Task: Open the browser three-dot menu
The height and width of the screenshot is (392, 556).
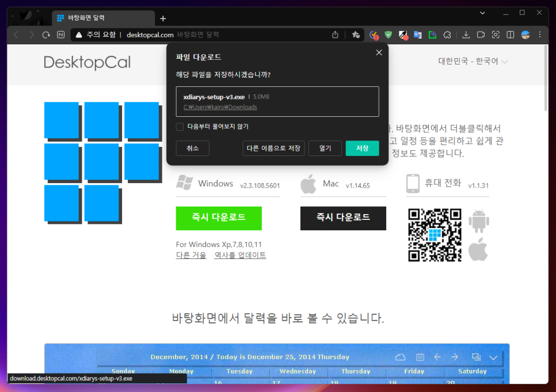Action: 540,35
